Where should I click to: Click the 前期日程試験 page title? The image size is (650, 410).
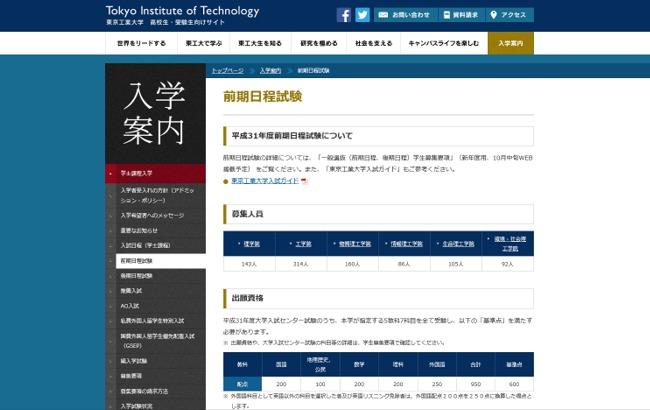pyautogui.click(x=263, y=97)
